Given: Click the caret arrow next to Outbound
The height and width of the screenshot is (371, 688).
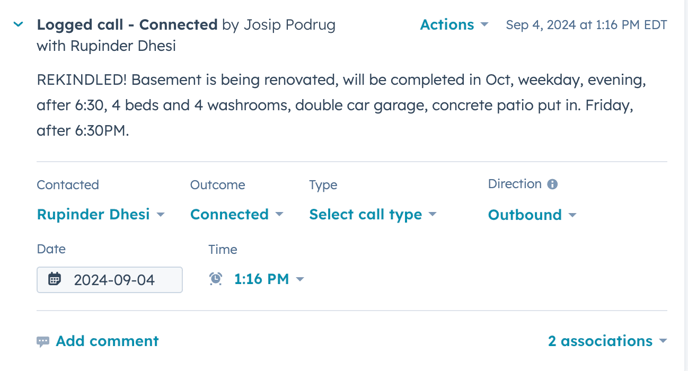Looking at the screenshot, I should click(x=572, y=215).
